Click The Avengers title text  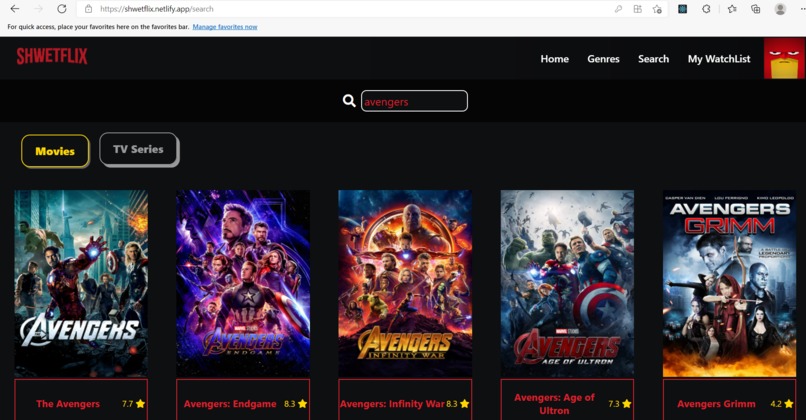point(68,404)
